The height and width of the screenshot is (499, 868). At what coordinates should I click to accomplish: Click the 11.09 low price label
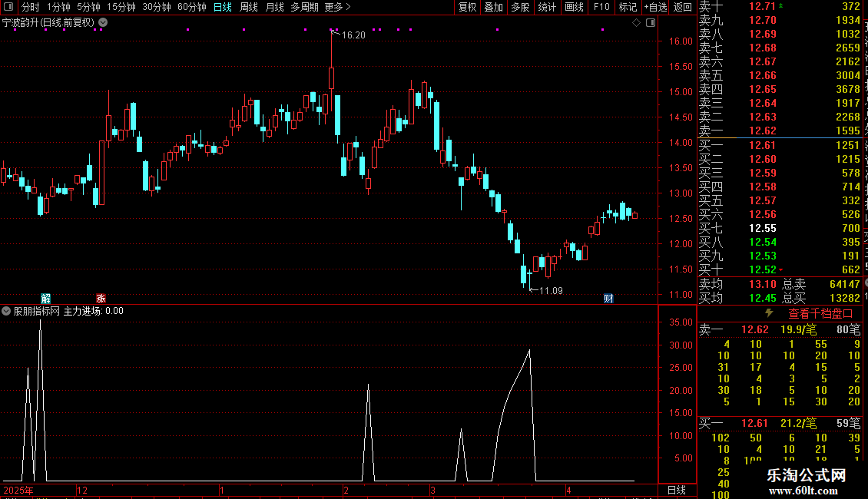[551, 290]
